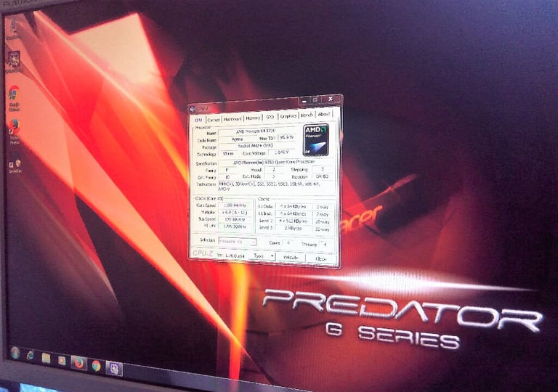Click the Cores count value
558x392 pixels.
pos(288,243)
